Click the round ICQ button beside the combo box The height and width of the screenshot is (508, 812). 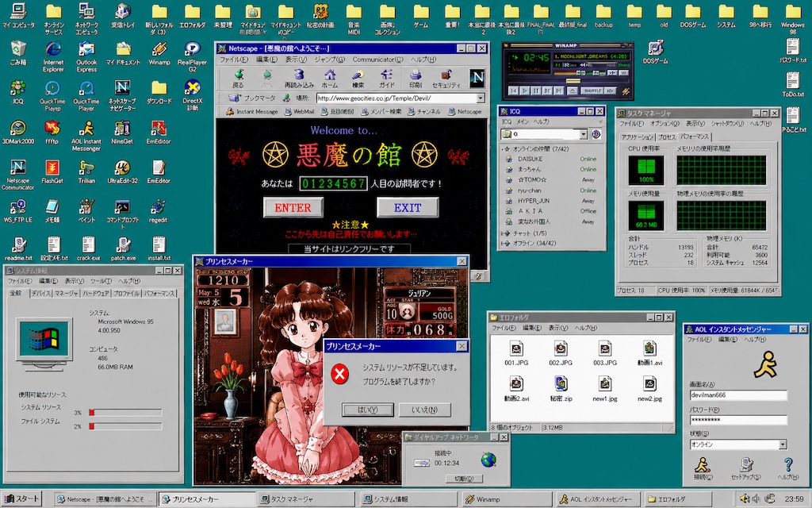596,134
